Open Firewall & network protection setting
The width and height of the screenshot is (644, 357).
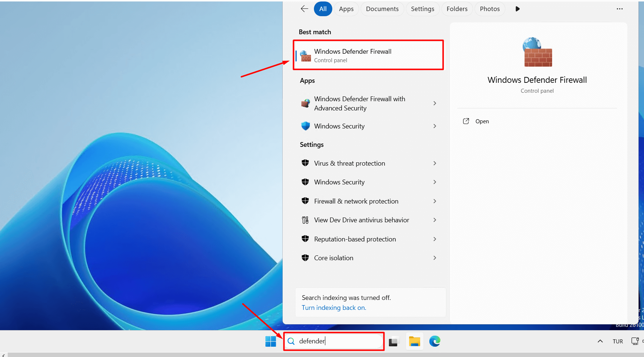pos(356,201)
